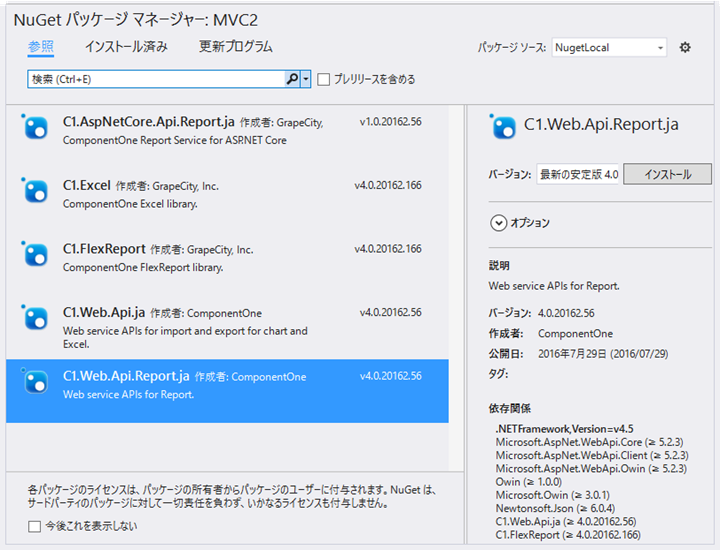Select C1.Web.Api.ja package name in list
This screenshot has width=720, height=550.
pos(104,313)
